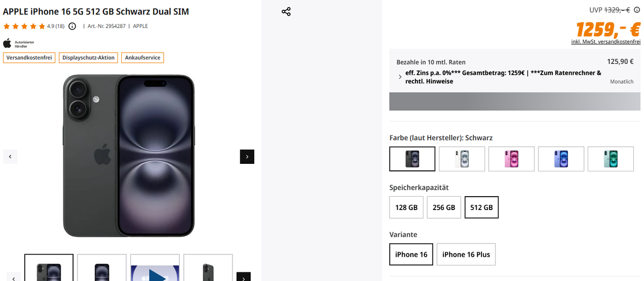Select the 512 GB storage option
644x281 pixels.
(x=481, y=207)
